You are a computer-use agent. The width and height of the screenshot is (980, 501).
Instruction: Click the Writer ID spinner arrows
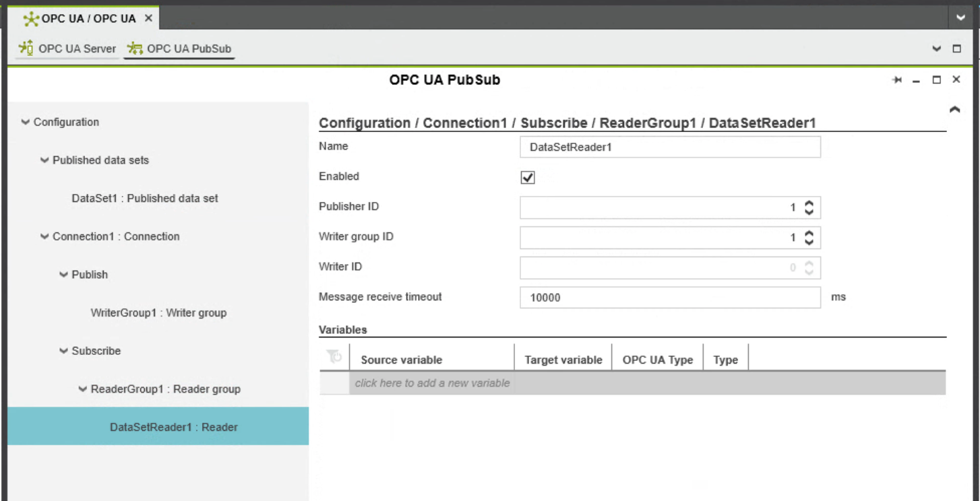tap(809, 268)
